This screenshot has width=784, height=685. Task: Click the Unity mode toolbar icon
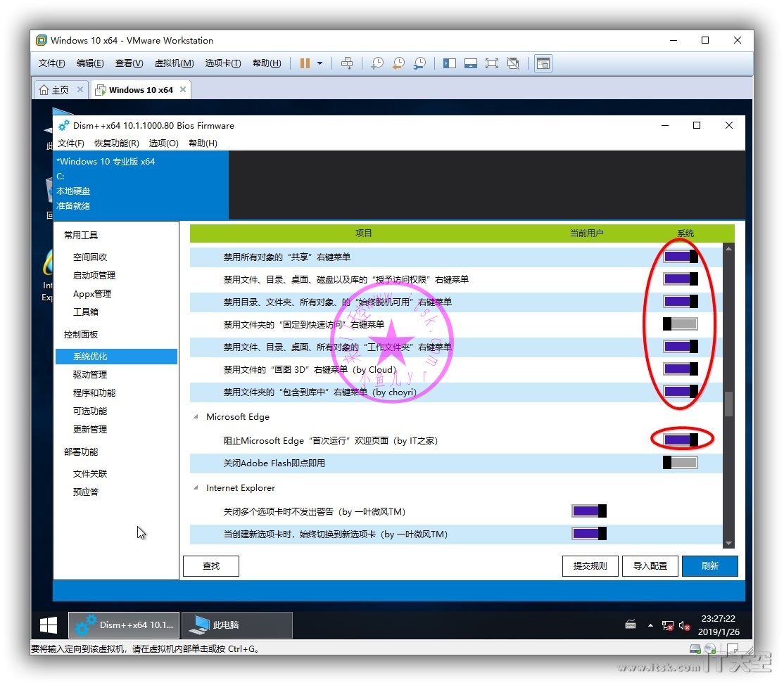point(513,63)
